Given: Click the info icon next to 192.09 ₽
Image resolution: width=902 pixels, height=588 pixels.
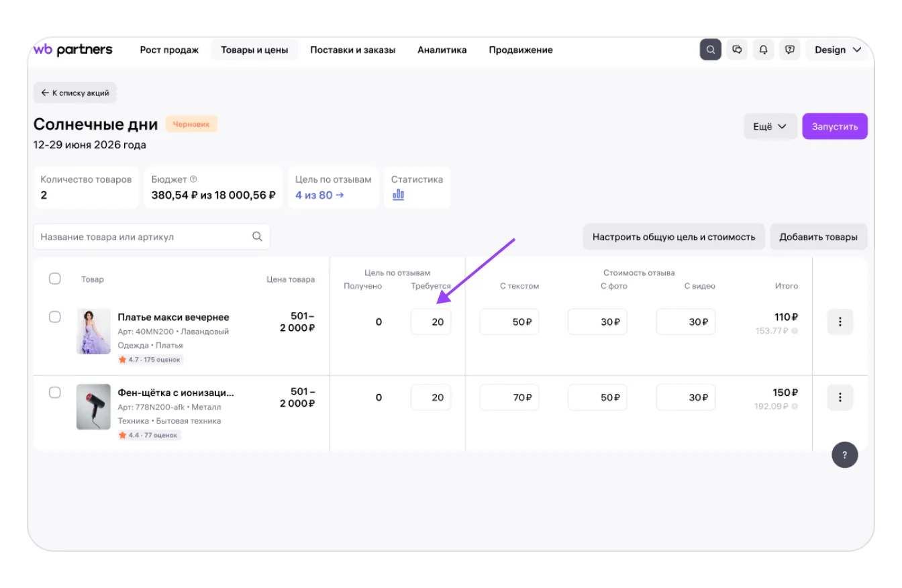Looking at the screenshot, I should point(795,406).
